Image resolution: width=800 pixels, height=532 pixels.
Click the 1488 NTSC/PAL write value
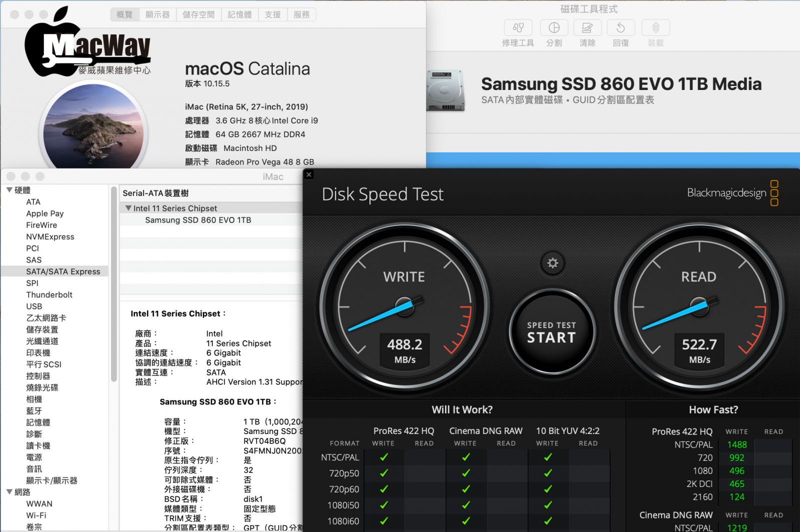click(737, 444)
